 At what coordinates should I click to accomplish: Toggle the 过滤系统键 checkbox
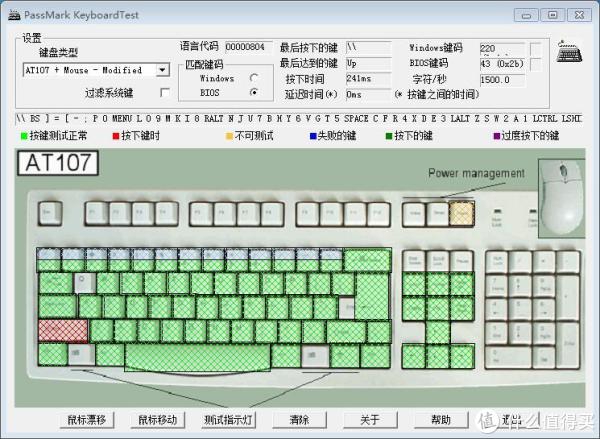165,93
